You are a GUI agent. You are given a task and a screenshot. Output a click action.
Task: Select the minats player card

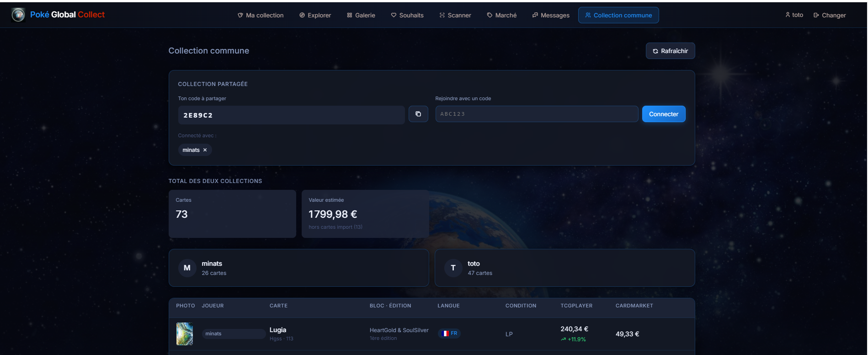299,268
